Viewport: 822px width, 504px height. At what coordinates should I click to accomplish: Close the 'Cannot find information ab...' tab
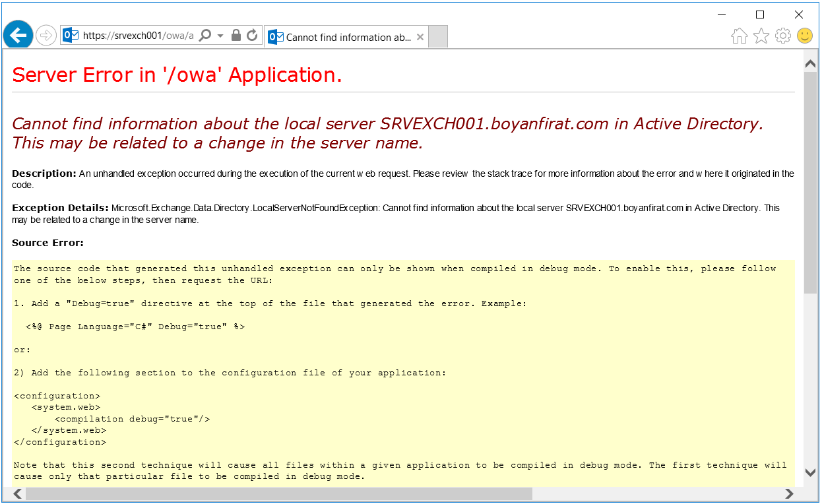[420, 37]
